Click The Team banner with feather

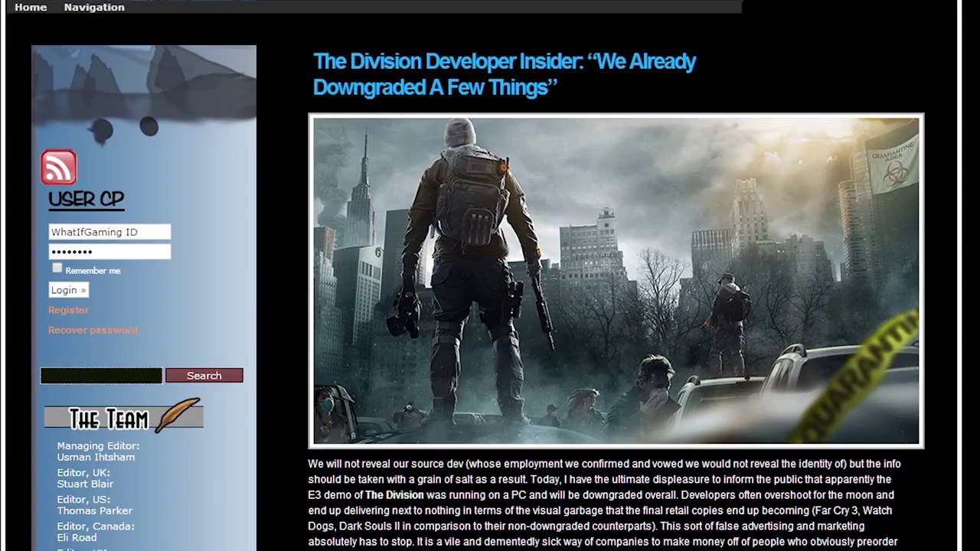tap(123, 416)
